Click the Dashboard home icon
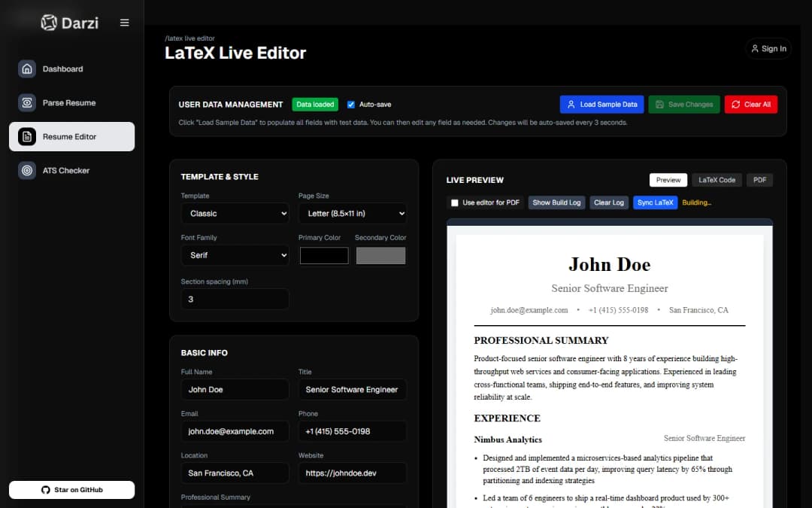This screenshot has height=508, width=812. [x=27, y=69]
